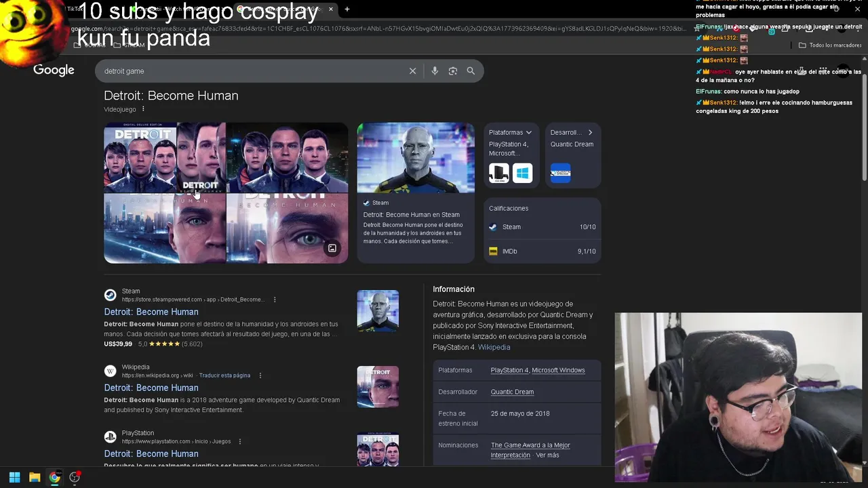Open The Game Award a la Mejor Interpretación
This screenshot has height=488, width=868.
pos(530,450)
